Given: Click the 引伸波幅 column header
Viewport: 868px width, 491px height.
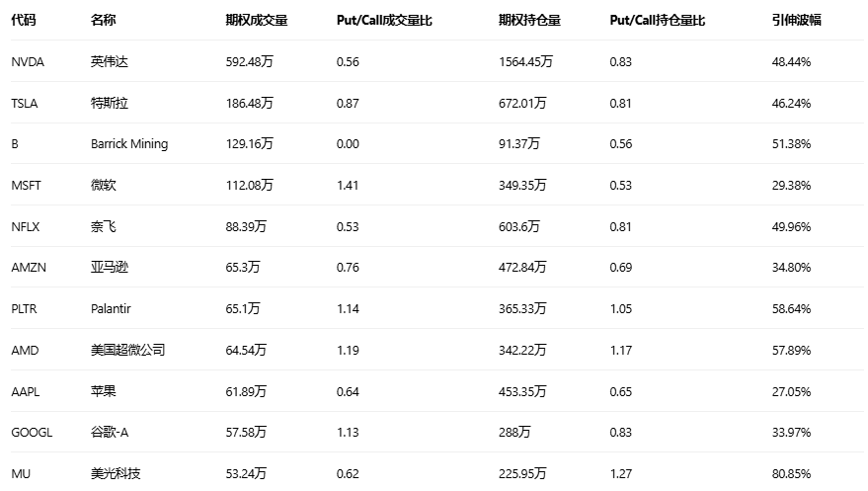Looking at the screenshot, I should [x=795, y=20].
